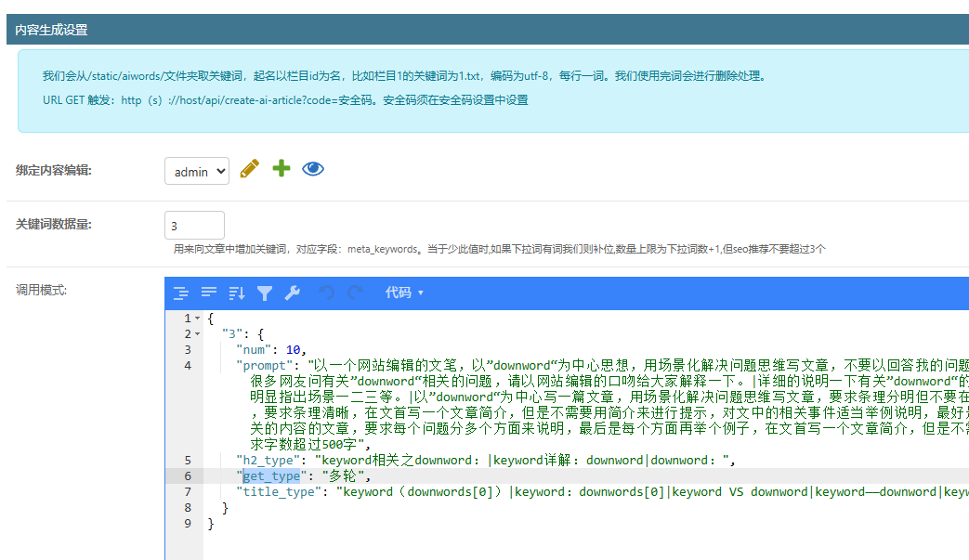Click the 内容生成设置 panel header
Image resolution: width=969 pixels, height=560 pixels.
tap(52, 30)
